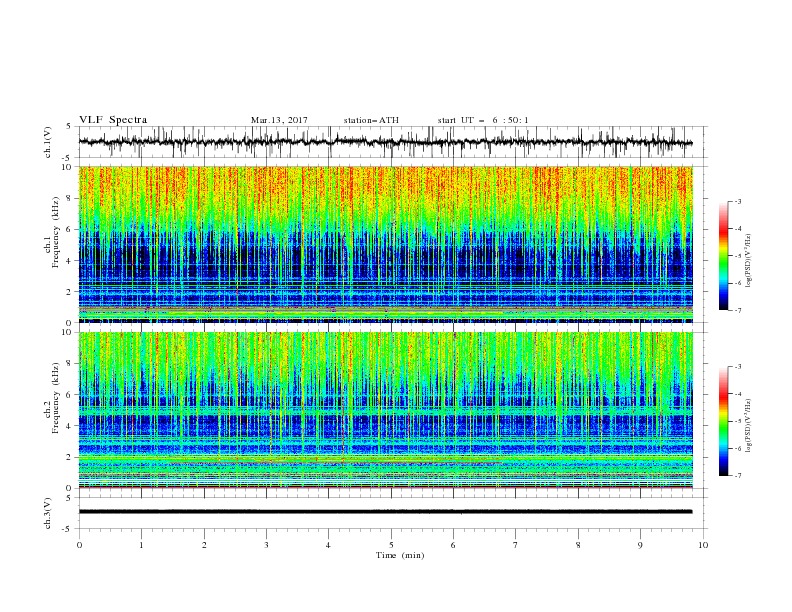Click the "3" tick on the time axis
The width and height of the screenshot is (792, 612).
click(x=266, y=545)
